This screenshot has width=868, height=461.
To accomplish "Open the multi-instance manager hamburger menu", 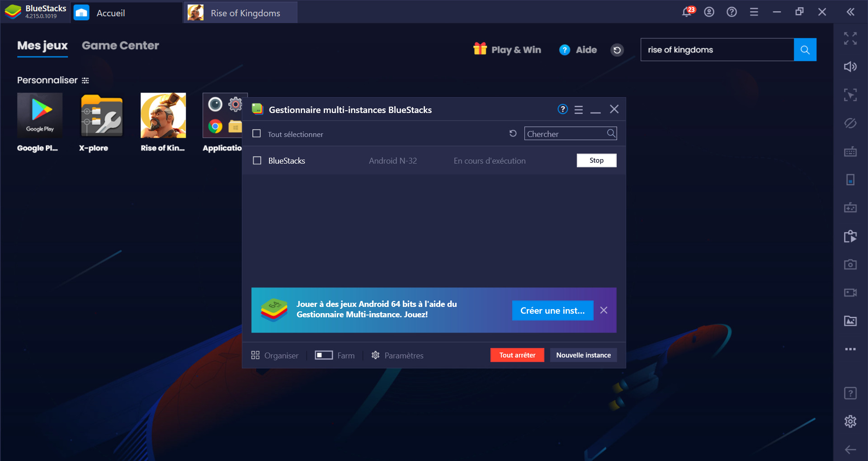I will (x=579, y=109).
